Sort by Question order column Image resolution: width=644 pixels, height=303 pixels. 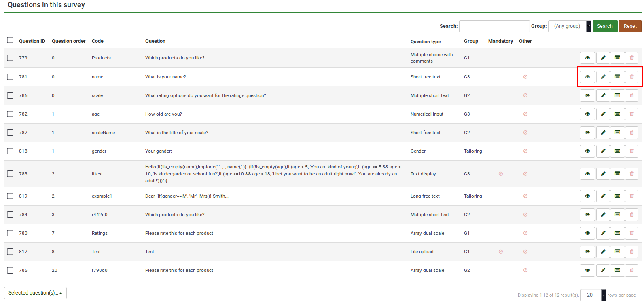68,41
